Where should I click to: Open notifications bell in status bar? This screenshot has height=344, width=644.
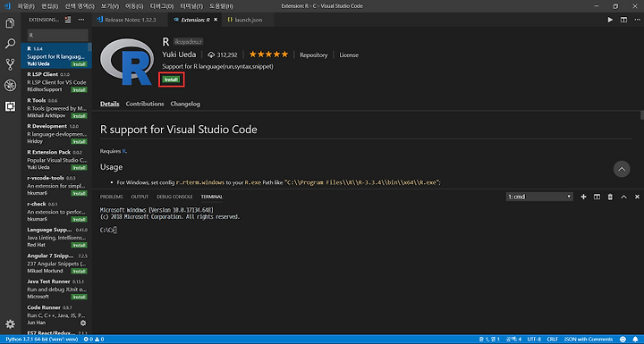[635, 339]
